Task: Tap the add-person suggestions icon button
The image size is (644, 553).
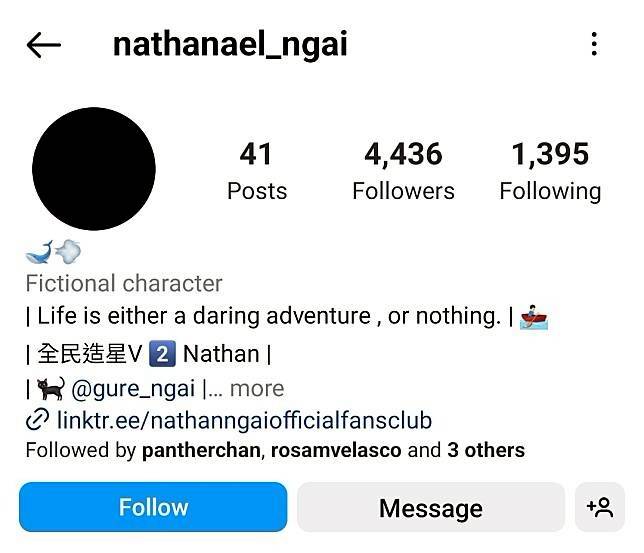Action: 600,507
